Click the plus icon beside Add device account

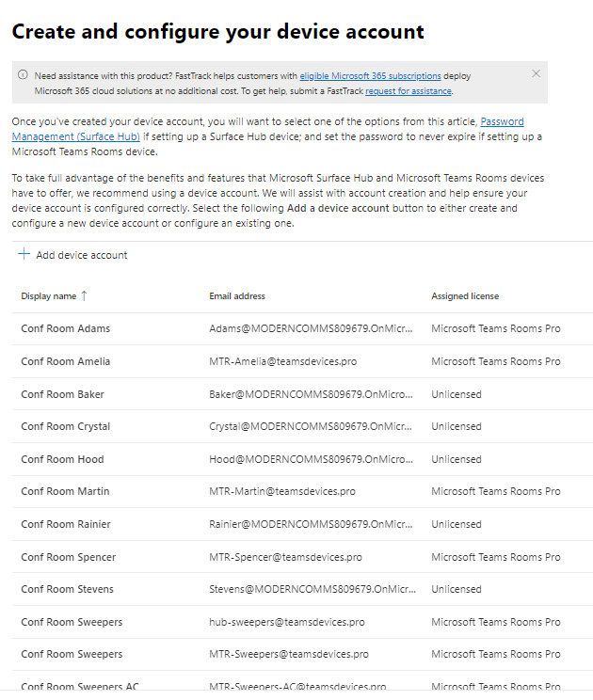[x=24, y=255]
